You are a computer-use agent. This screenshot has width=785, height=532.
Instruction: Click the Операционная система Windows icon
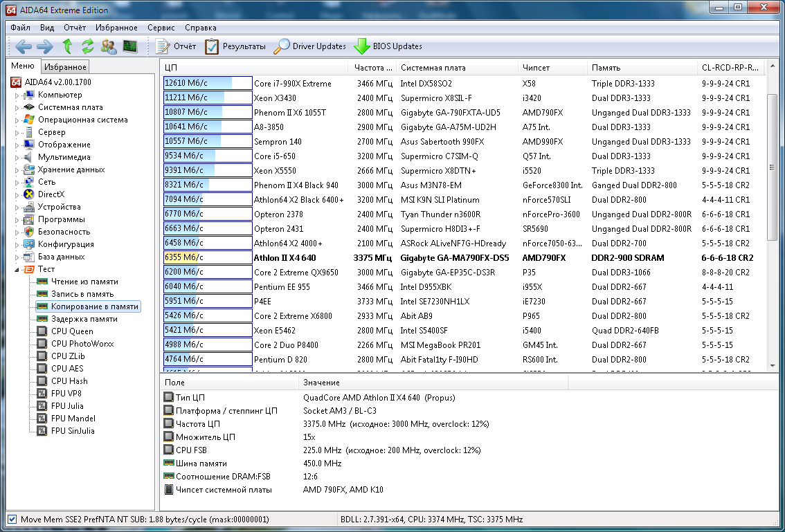[29, 120]
